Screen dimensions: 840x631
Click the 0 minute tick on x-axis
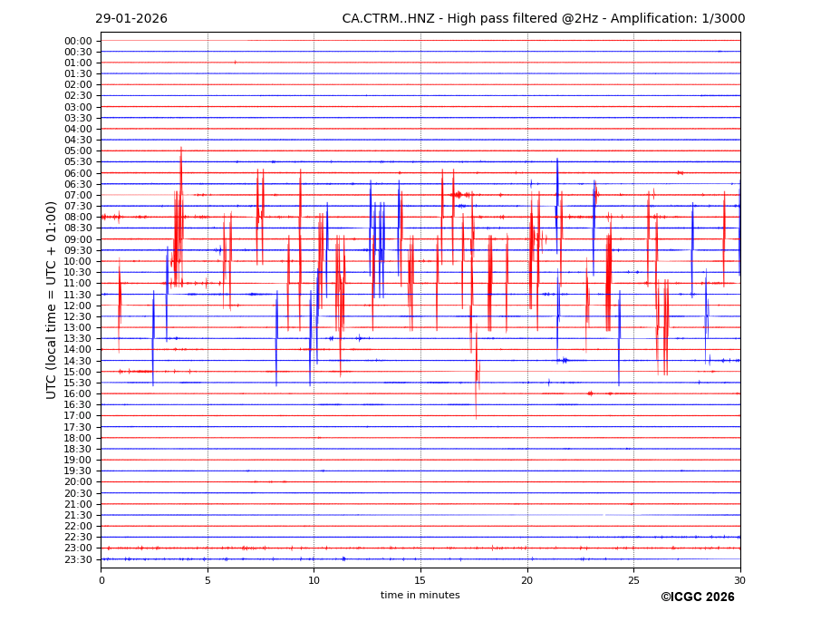[101, 580]
